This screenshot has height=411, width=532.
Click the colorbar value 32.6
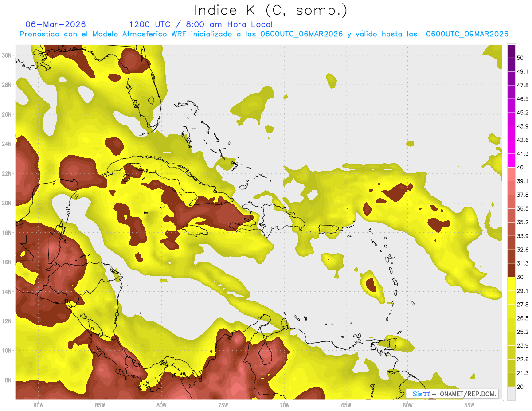(523, 250)
